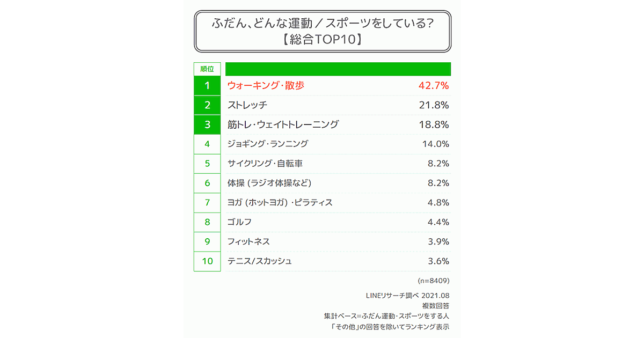Select the 筋トレ・ウェイトトレーニング label
644x338 pixels.
tap(283, 124)
